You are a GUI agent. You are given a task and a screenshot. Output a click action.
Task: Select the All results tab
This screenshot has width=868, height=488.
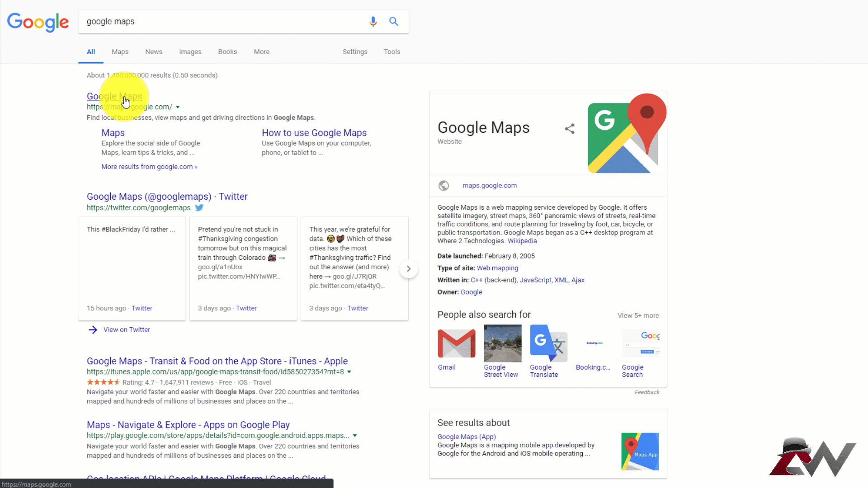click(91, 52)
